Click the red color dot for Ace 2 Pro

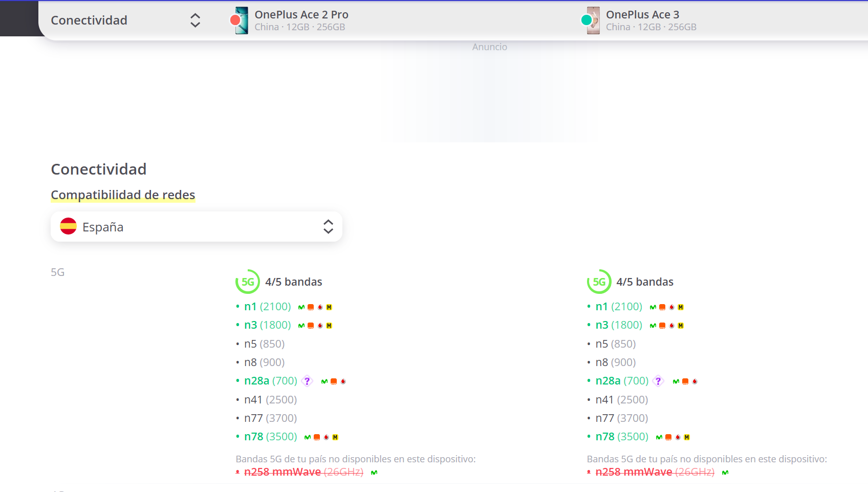coord(235,20)
